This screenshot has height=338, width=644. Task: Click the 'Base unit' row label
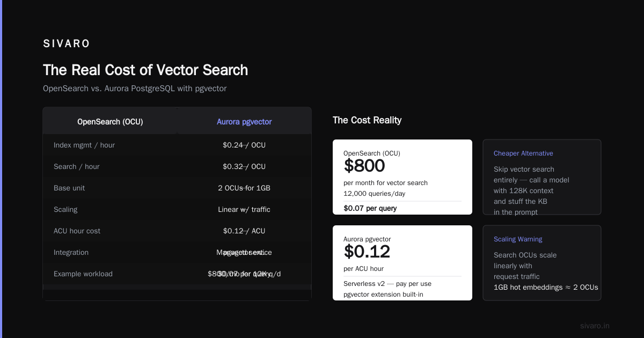click(x=69, y=188)
